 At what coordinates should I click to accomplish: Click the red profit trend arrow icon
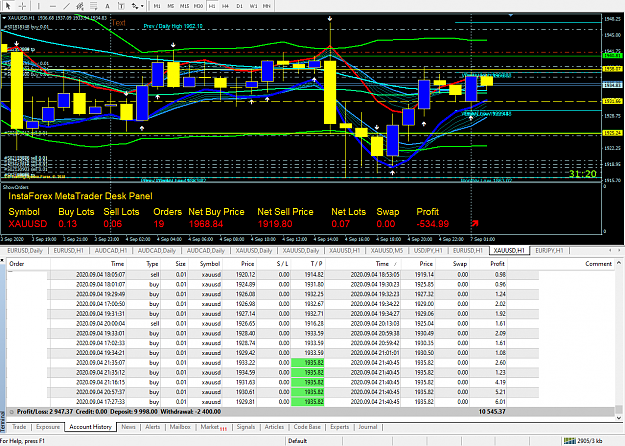(x=474, y=224)
